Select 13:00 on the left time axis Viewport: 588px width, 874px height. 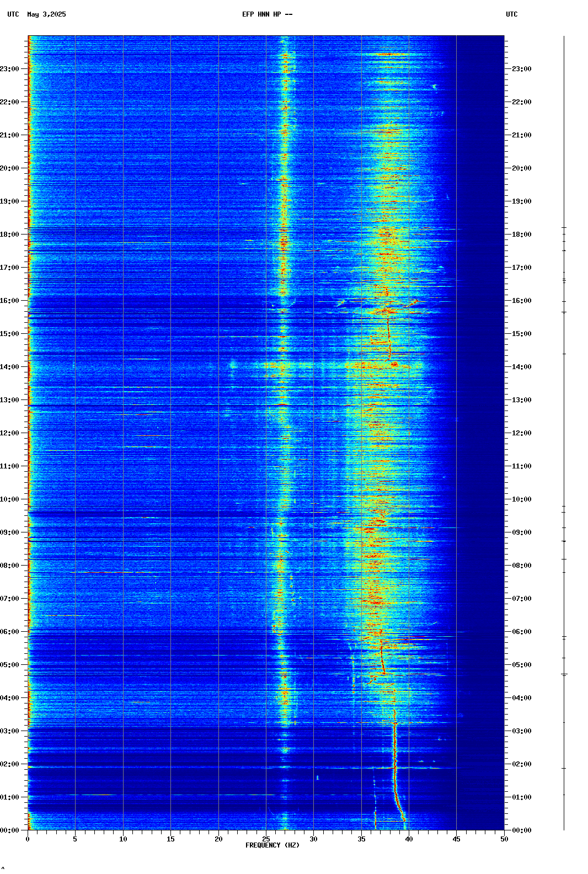pos(10,400)
